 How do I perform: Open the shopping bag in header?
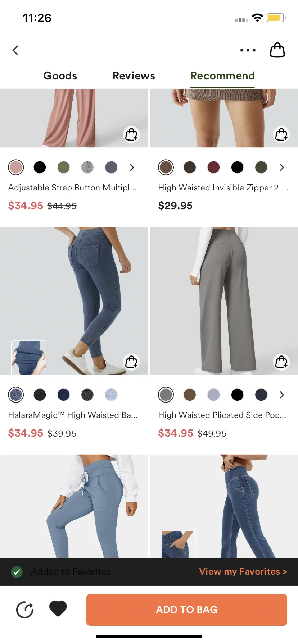[x=277, y=50]
